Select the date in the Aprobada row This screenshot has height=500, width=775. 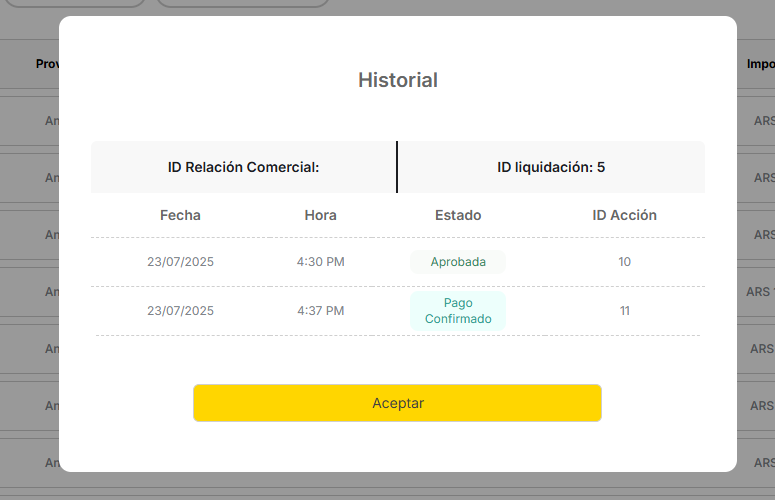coord(180,262)
